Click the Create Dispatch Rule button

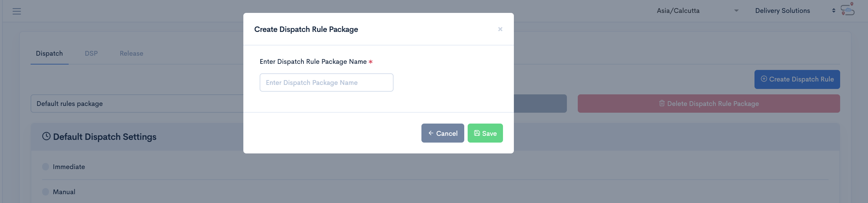[x=797, y=79]
